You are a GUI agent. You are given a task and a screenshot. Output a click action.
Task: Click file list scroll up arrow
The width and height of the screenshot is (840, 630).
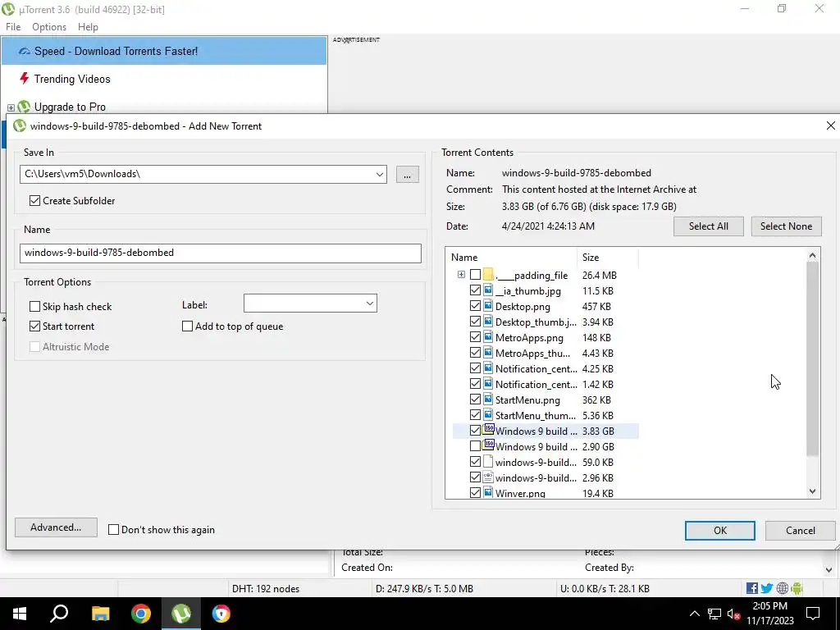(x=812, y=256)
